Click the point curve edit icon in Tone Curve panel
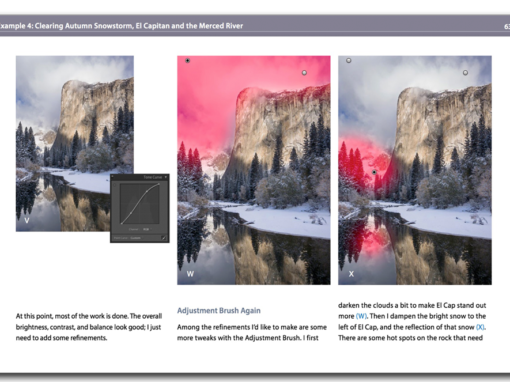The width and height of the screenshot is (510, 382). 164,238
